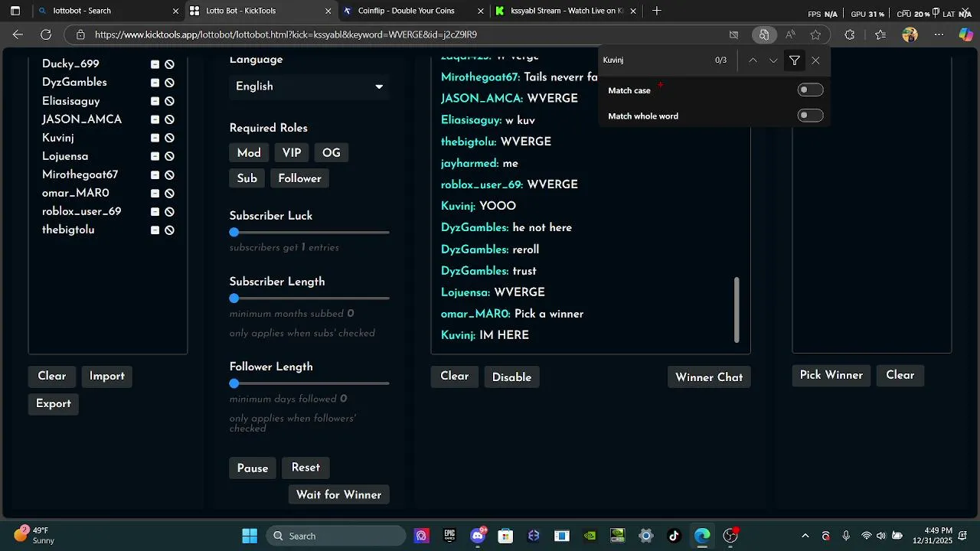Go to previous find result
This screenshot has width=980, height=551.
pyautogui.click(x=753, y=60)
